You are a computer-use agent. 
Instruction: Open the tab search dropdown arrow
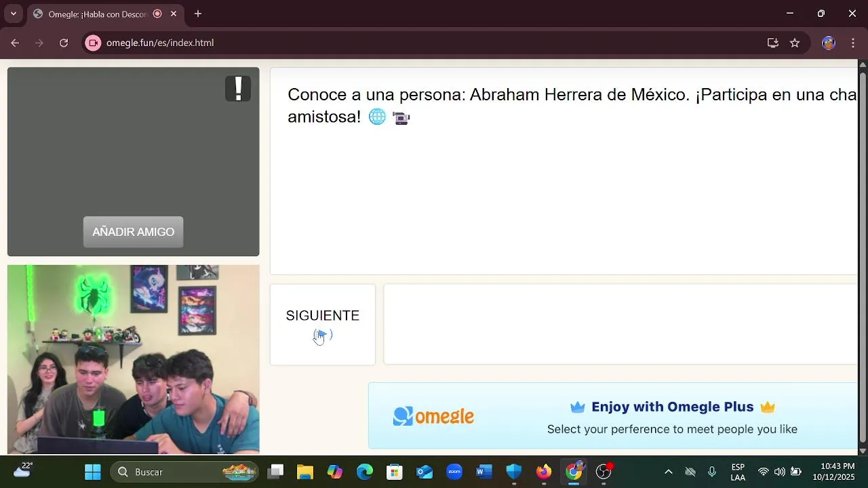(x=13, y=14)
